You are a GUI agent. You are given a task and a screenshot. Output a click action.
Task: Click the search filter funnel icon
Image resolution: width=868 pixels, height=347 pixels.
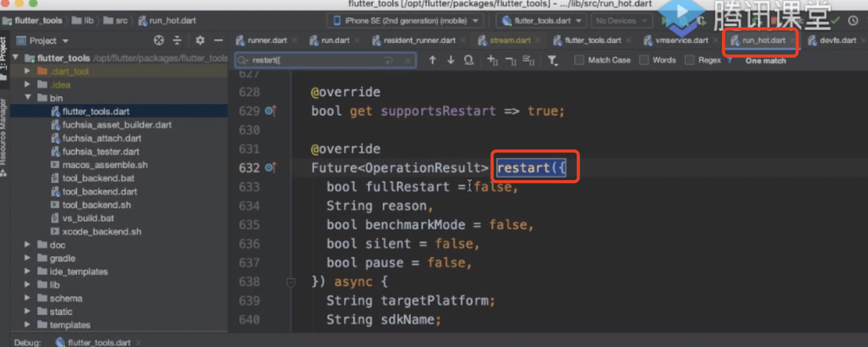click(553, 61)
